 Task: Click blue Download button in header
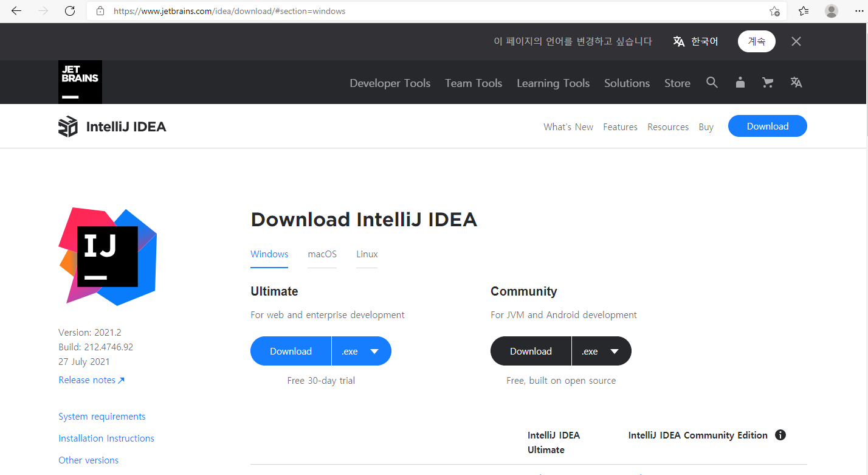coord(768,126)
